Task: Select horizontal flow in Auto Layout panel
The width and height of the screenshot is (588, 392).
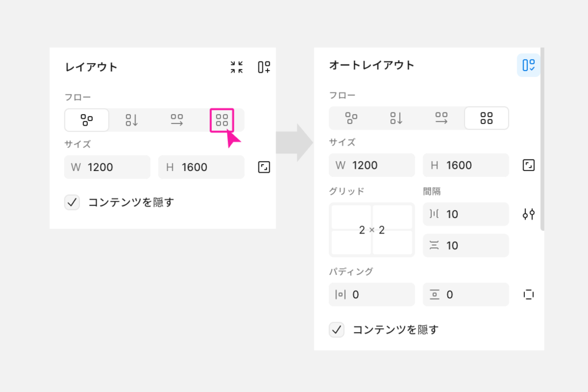Action: 442,118
